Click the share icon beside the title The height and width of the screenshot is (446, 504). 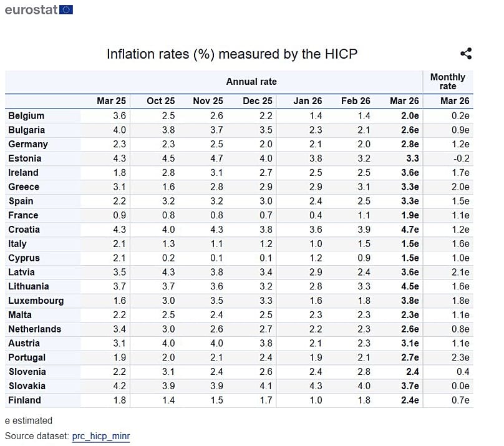(465, 54)
